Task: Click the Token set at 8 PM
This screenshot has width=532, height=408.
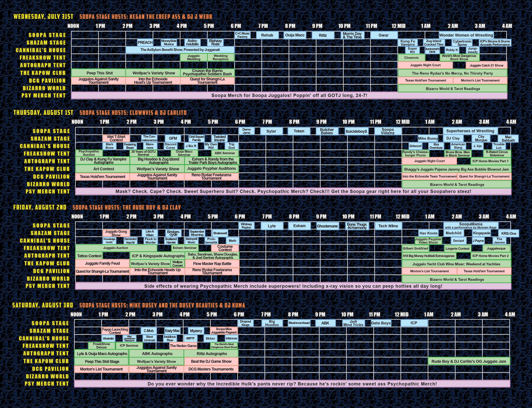Action: tap(299, 131)
